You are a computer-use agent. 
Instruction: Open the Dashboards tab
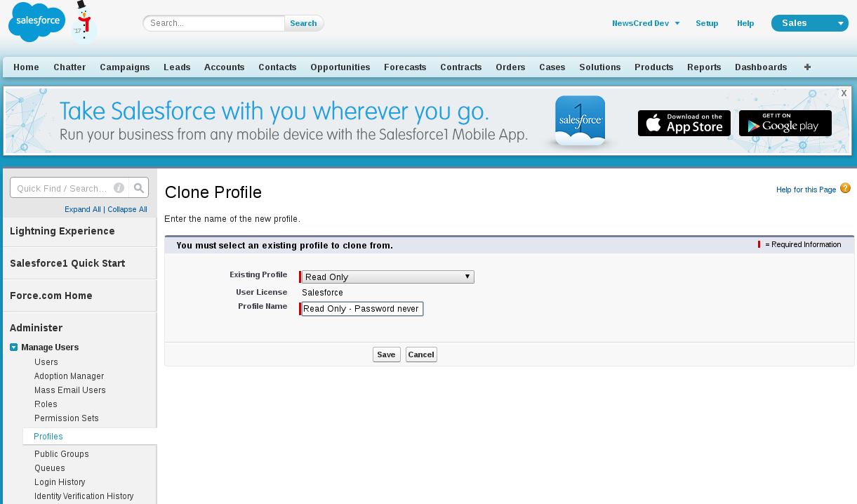[x=761, y=67]
